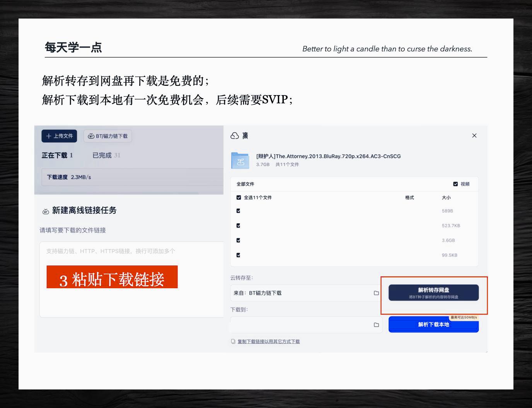532x408 pixels.
Task: Toggle the 视频 filter checkbox
Action: [x=455, y=184]
